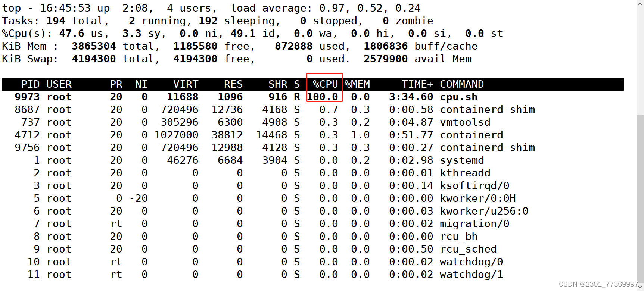
Task: Click the 4194300 total swap value
Action: (94, 59)
